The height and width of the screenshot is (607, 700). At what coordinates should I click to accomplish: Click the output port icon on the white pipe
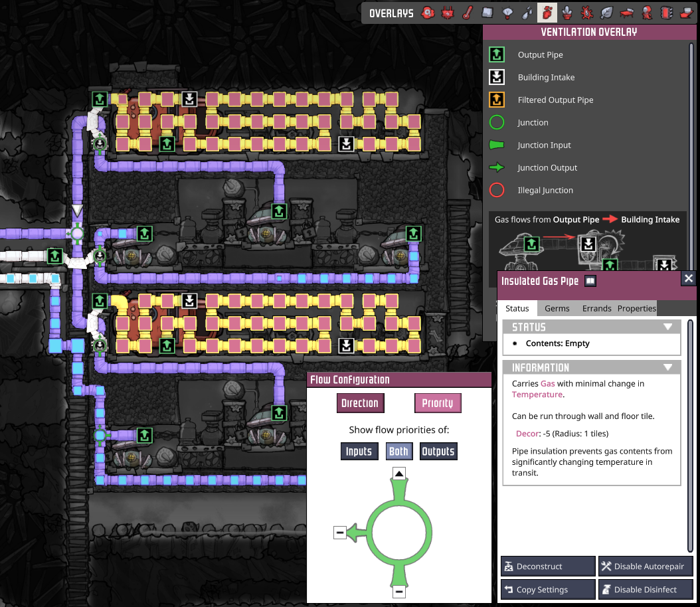point(54,256)
